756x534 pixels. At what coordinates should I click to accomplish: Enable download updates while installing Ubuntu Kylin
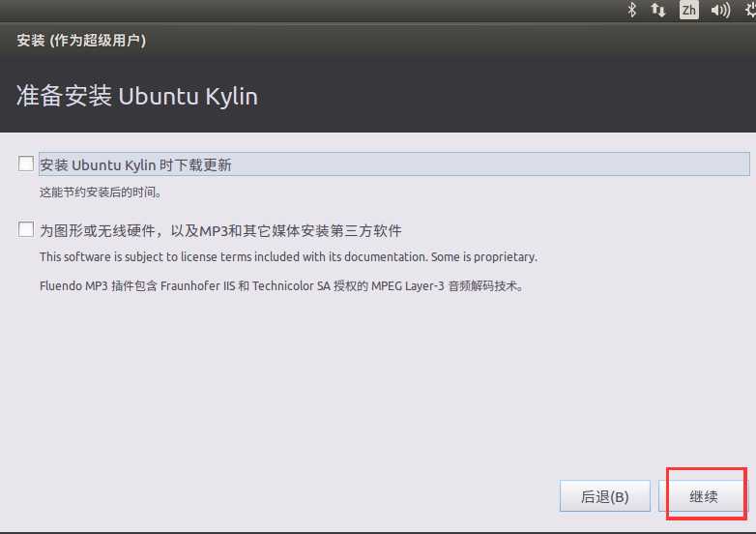[x=26, y=163]
